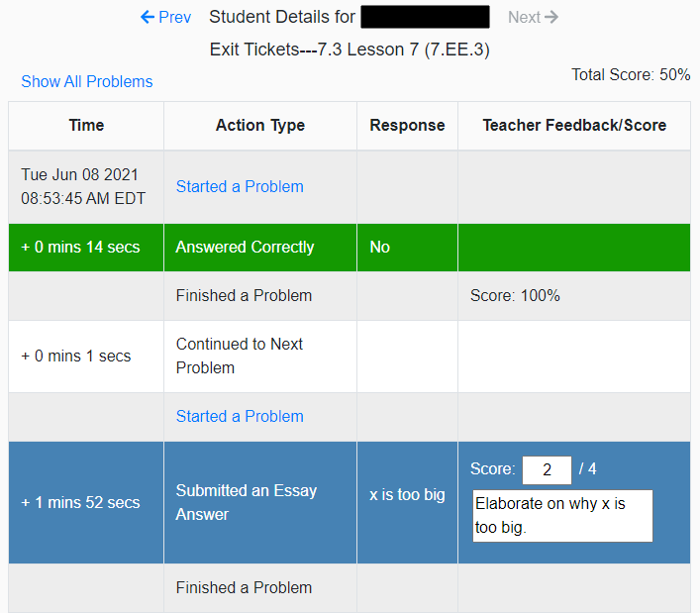Viewport: 700px width, 613px height.
Task: Select the Action Type column header
Action: [260, 125]
